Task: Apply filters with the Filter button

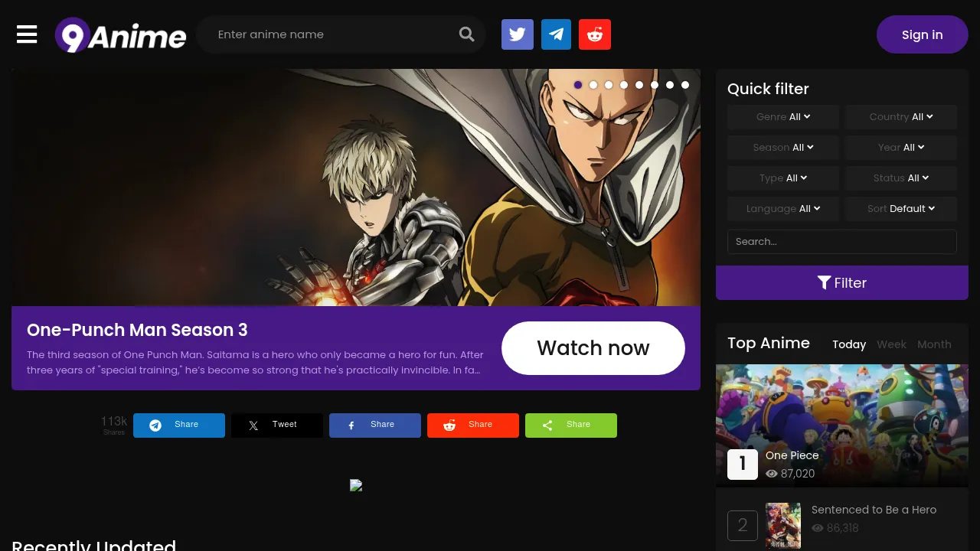Action: point(842,282)
